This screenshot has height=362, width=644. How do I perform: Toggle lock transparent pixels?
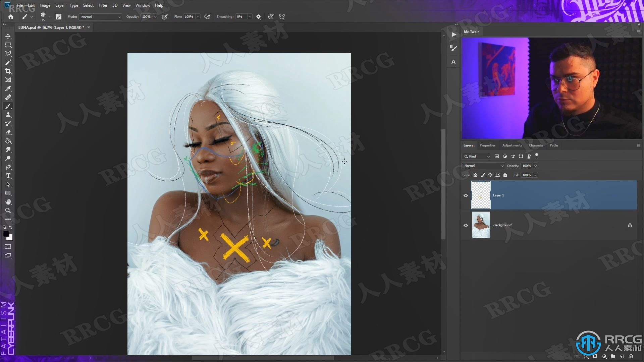[475, 175]
